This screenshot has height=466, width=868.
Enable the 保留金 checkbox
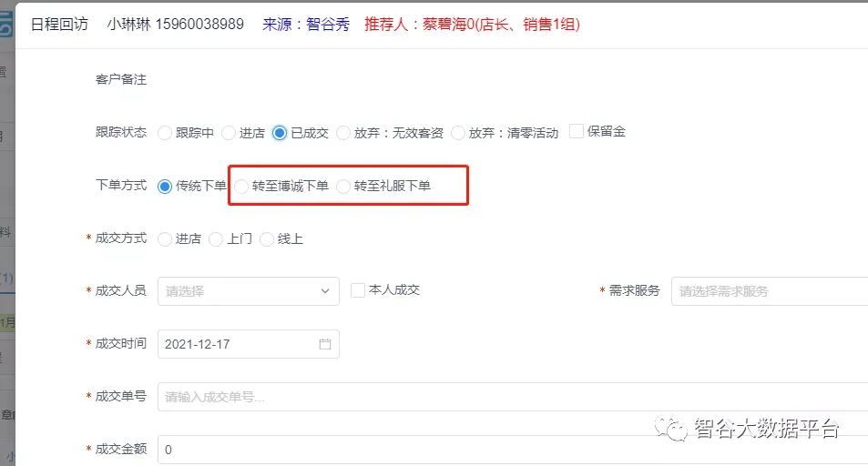(577, 132)
